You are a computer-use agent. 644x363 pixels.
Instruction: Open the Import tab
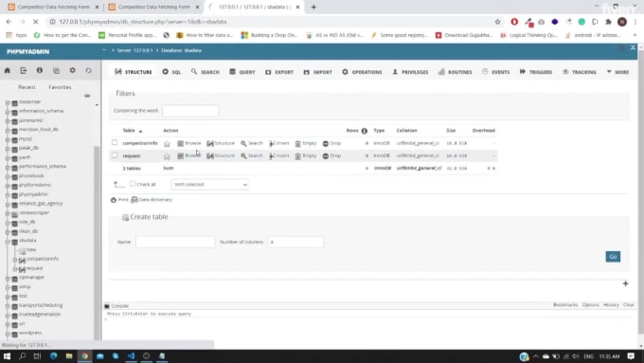tap(317, 72)
